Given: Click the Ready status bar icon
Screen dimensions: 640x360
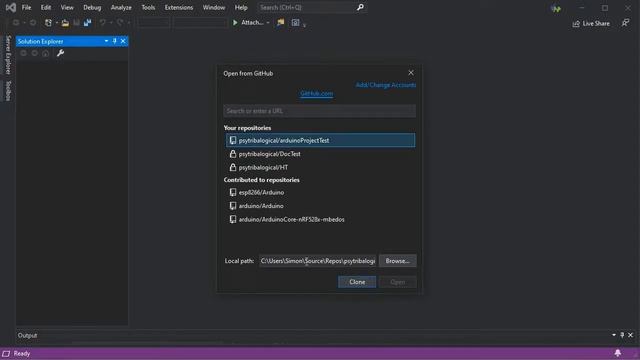Looking at the screenshot, I should 6,353.
